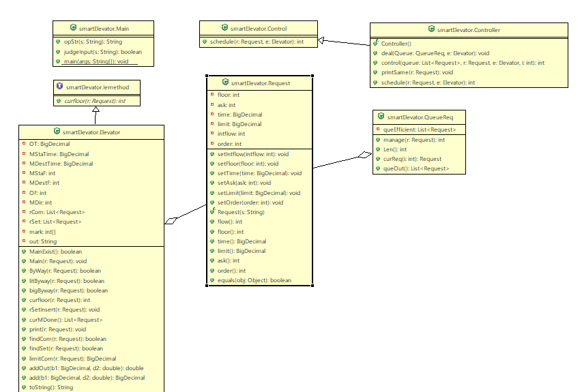Select the out: String field

pyautogui.click(x=43, y=241)
